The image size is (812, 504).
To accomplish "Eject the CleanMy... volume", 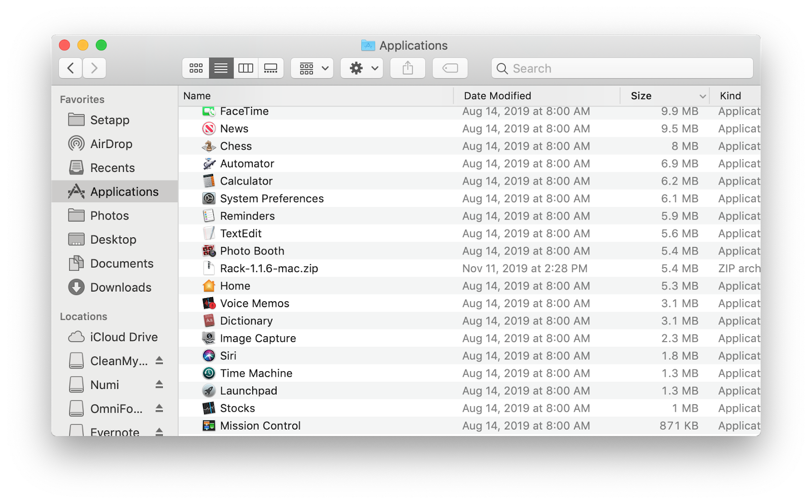I will [159, 361].
